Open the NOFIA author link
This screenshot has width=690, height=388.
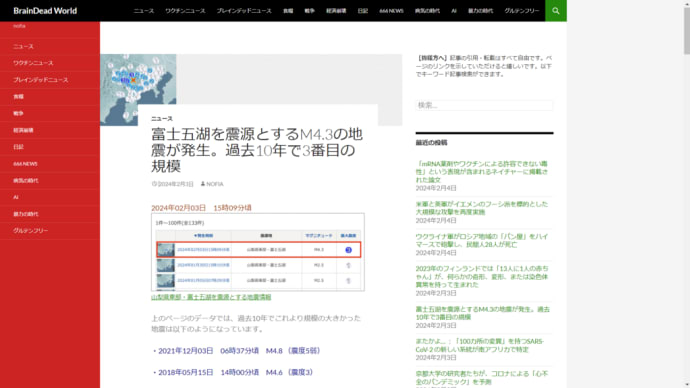215,184
